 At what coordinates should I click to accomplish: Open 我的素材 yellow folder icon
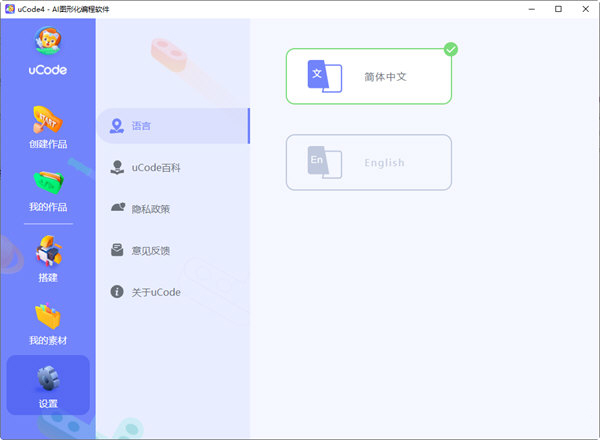click(48, 316)
